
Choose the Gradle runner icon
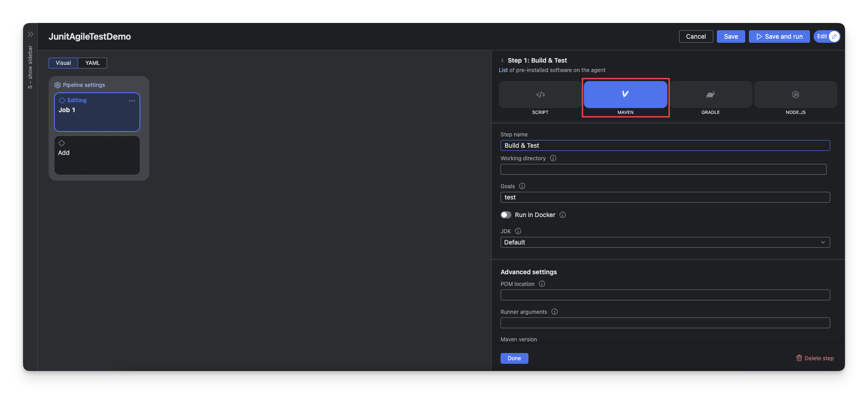pos(710,95)
